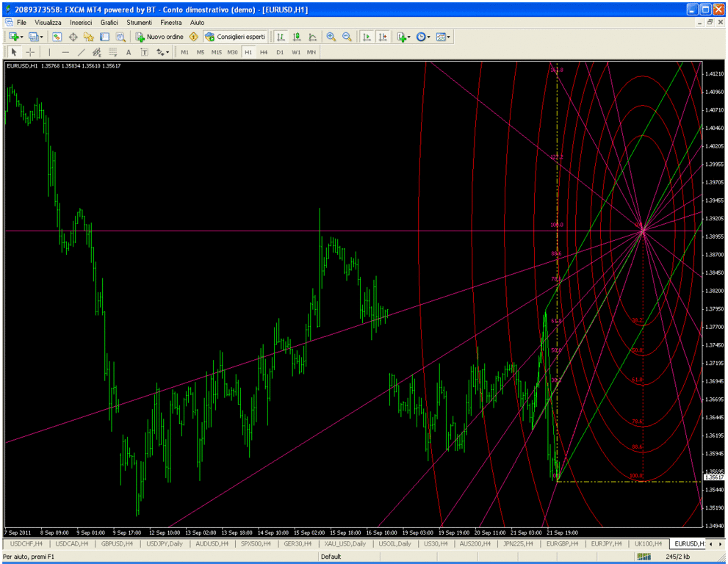Switch to candlestick chart display

296,37
